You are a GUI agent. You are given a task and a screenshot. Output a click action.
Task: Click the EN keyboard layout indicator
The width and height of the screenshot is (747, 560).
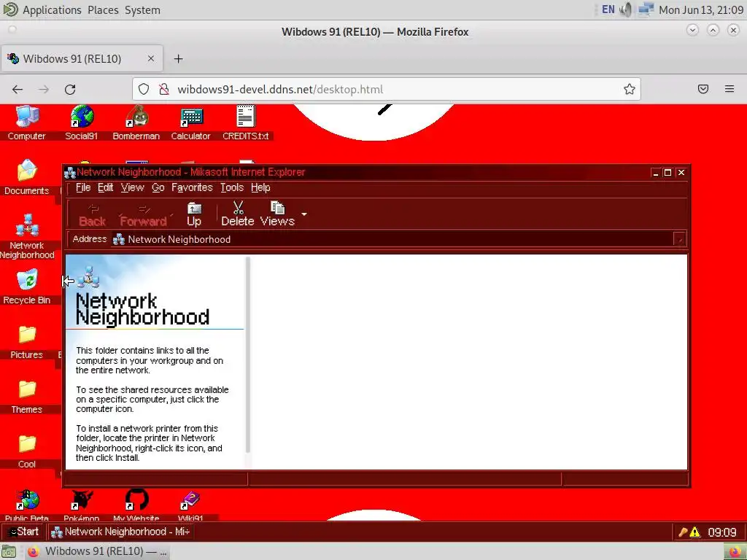(x=608, y=9)
